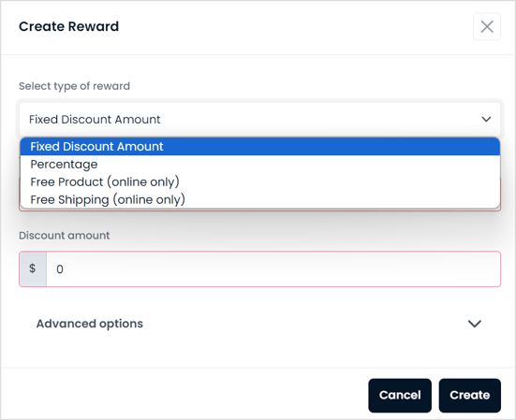Viewport: 516px width, 420px height.
Task: Focus the Discount amount input field
Action: 273,269
